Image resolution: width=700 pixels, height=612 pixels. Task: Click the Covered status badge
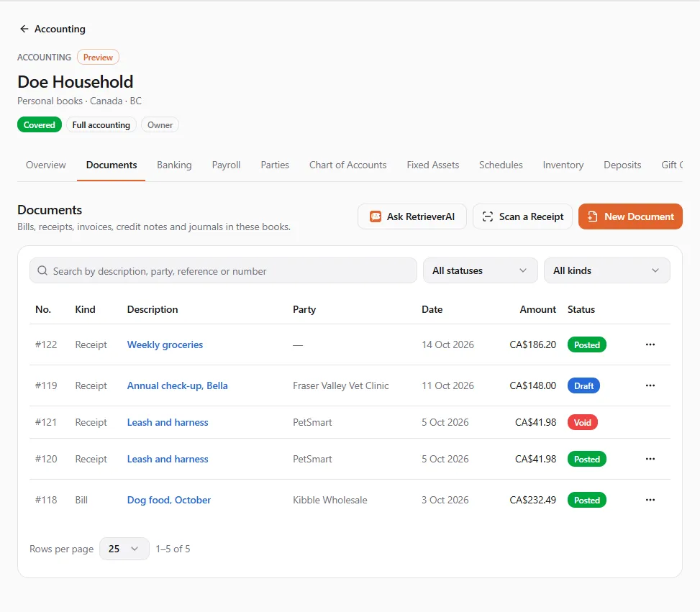point(40,125)
